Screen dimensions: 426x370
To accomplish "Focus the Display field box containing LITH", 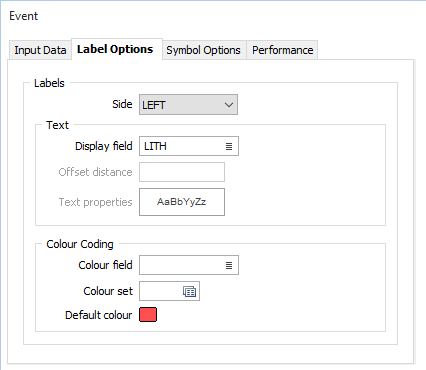I will coord(189,146).
